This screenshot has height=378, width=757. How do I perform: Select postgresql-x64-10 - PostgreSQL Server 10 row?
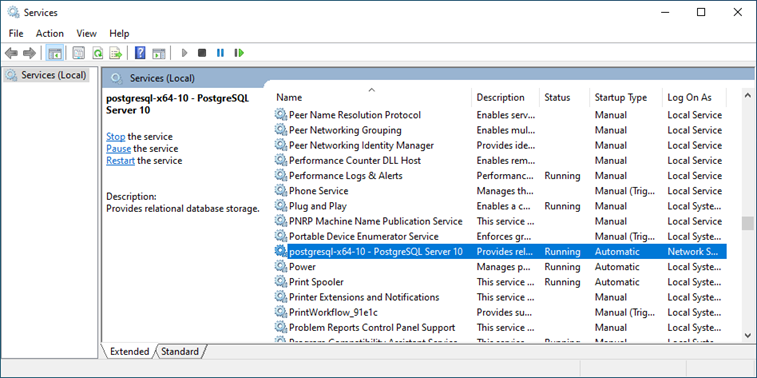500,252
